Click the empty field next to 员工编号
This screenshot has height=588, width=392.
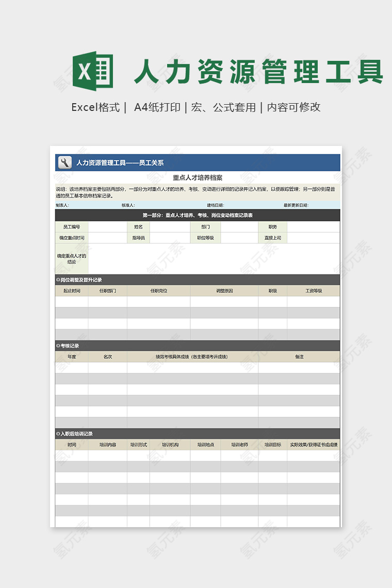click(108, 227)
